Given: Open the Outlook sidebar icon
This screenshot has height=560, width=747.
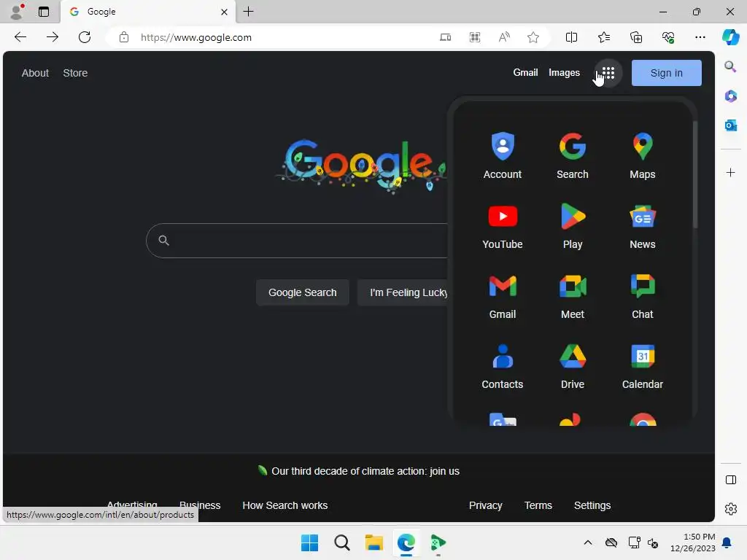Looking at the screenshot, I should click(730, 125).
